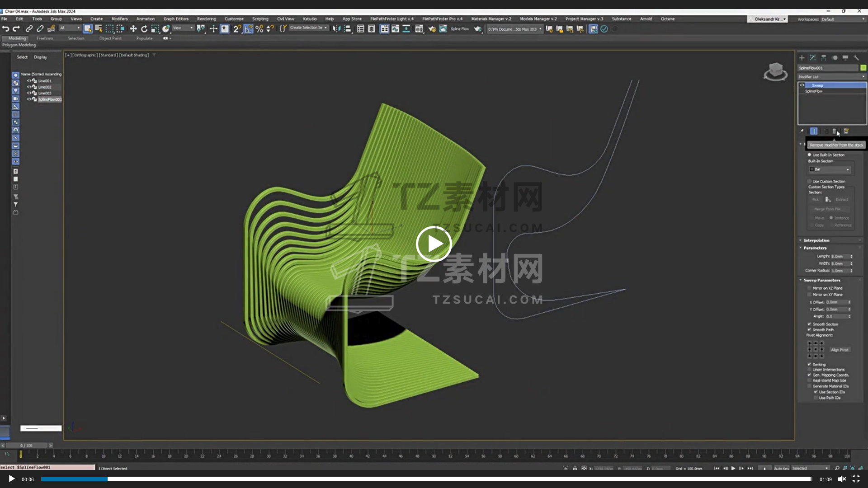Uncheck the Smooth Section checkbox
The width and height of the screenshot is (868, 488).
[809, 324]
